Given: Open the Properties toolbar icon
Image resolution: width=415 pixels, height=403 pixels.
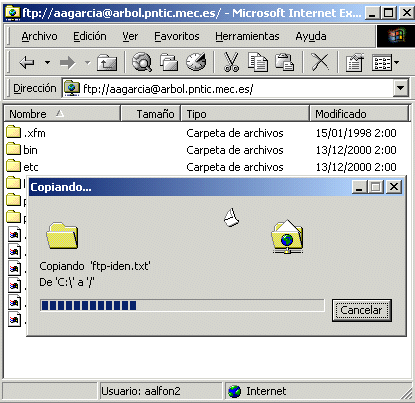Looking at the screenshot, I should (x=354, y=62).
